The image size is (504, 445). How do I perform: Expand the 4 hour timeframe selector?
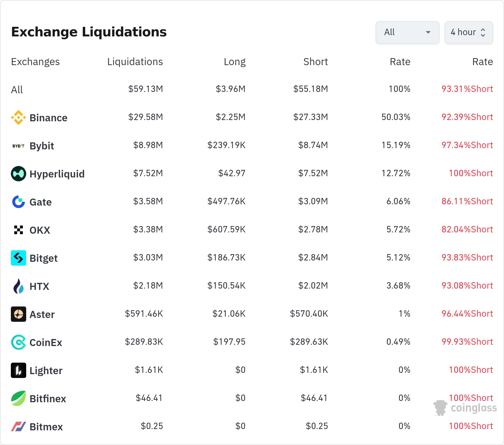[x=469, y=32]
